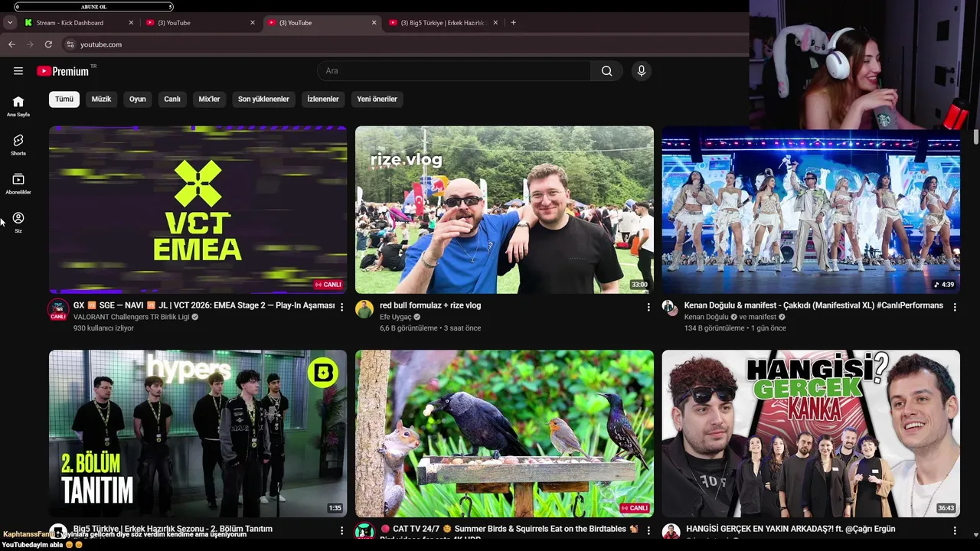This screenshot has height=551, width=980.
Task: Expand the browser tab search dropdown
Action: coord(10,23)
